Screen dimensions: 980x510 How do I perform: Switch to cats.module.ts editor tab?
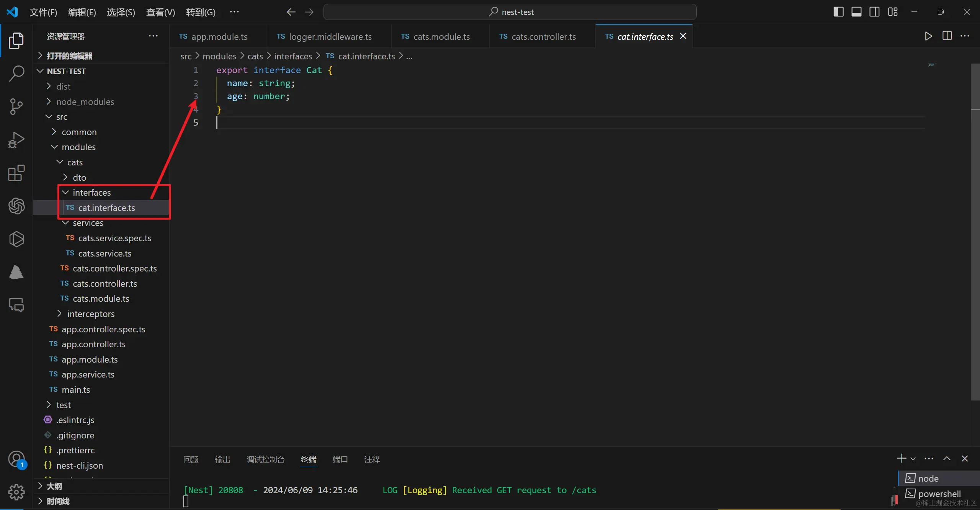[x=440, y=36]
